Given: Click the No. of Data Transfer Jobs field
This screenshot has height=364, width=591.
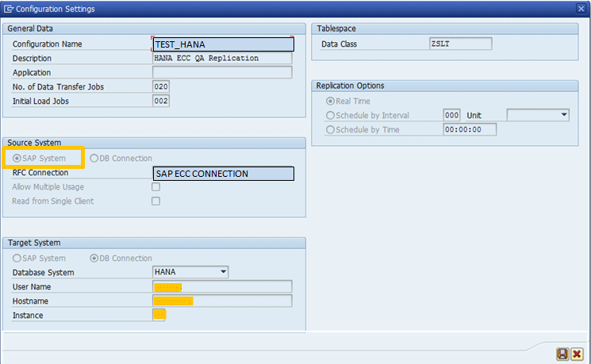Looking at the screenshot, I should coord(161,86).
